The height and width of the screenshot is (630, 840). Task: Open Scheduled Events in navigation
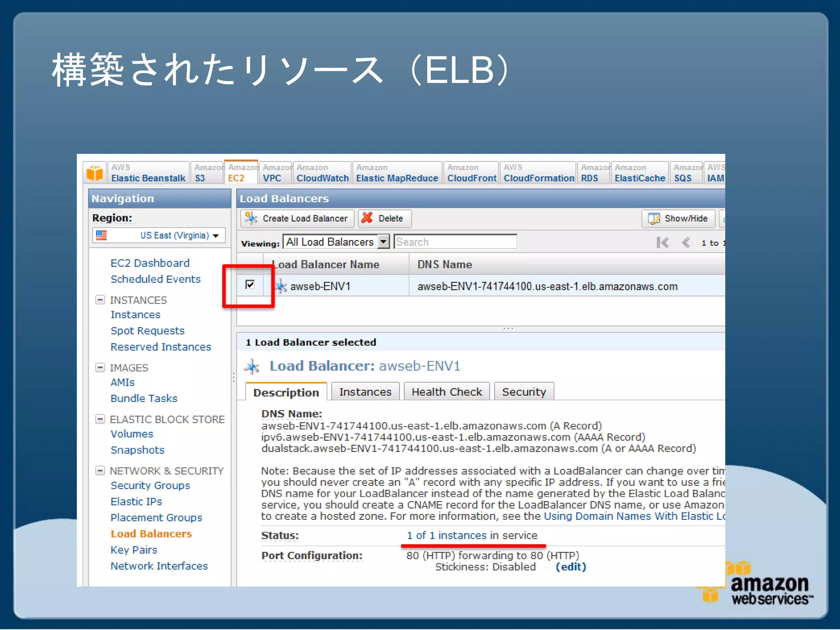click(155, 279)
